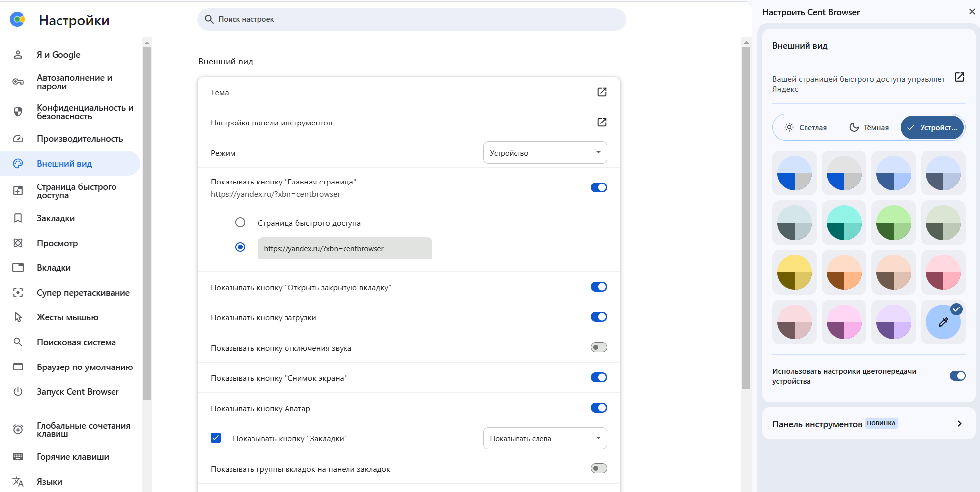Open the Яндекс quick access page external link icon
Viewport: 980px width, 492px height.
tap(959, 77)
